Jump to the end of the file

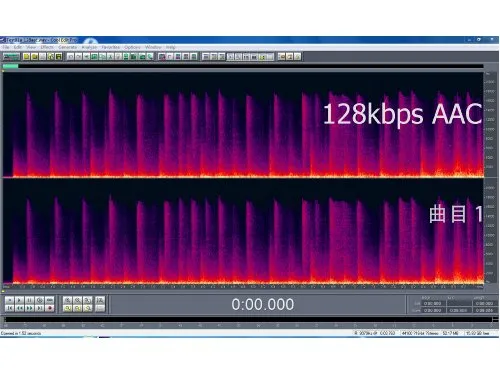click(x=39, y=308)
